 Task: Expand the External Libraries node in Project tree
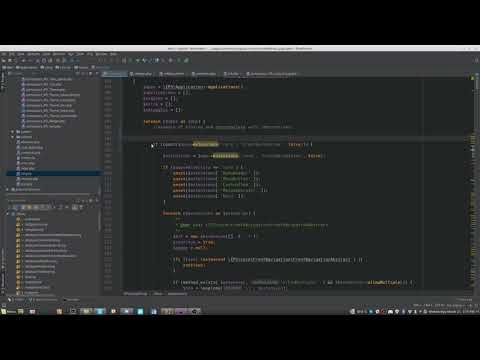pyautogui.click(x=8, y=189)
